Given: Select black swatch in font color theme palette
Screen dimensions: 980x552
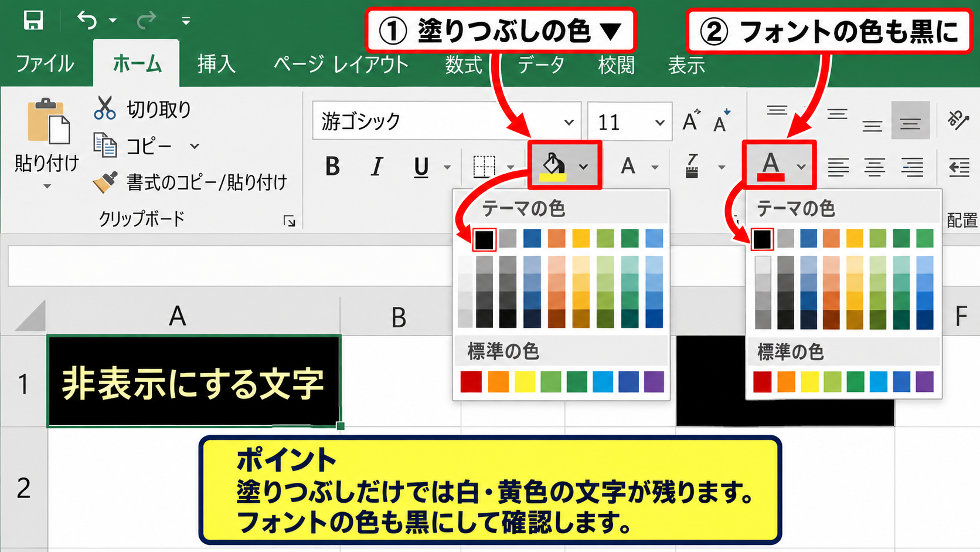Looking at the screenshot, I should pos(762,239).
